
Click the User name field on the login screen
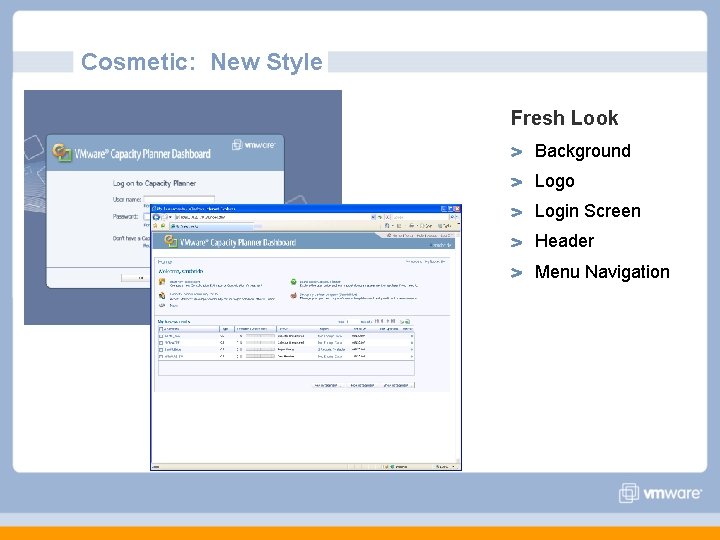point(179,199)
